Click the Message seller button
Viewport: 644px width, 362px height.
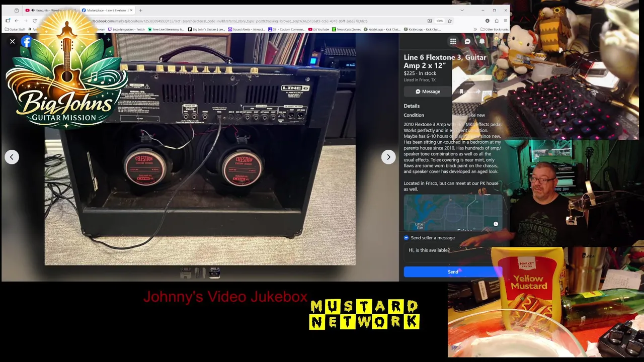(428, 92)
